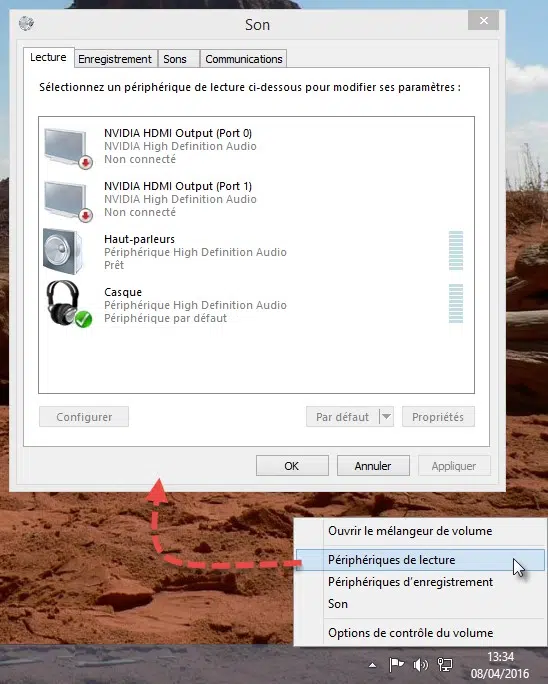The height and width of the screenshot is (684, 548).
Task: Go to the Communications tab
Action: click(243, 59)
